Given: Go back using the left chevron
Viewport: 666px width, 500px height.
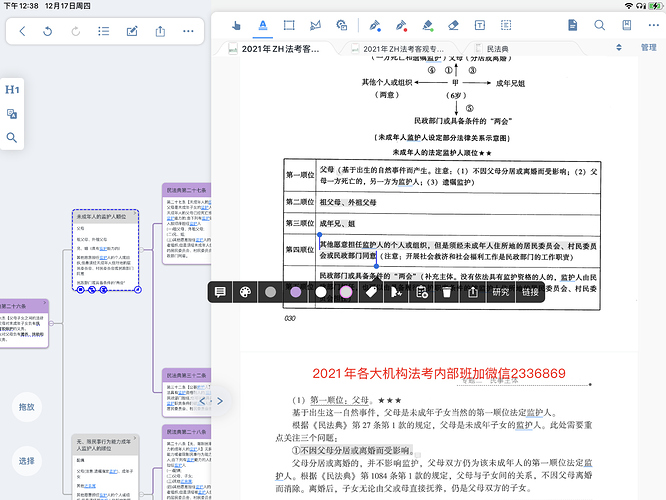Looking at the screenshot, I should (23, 31).
